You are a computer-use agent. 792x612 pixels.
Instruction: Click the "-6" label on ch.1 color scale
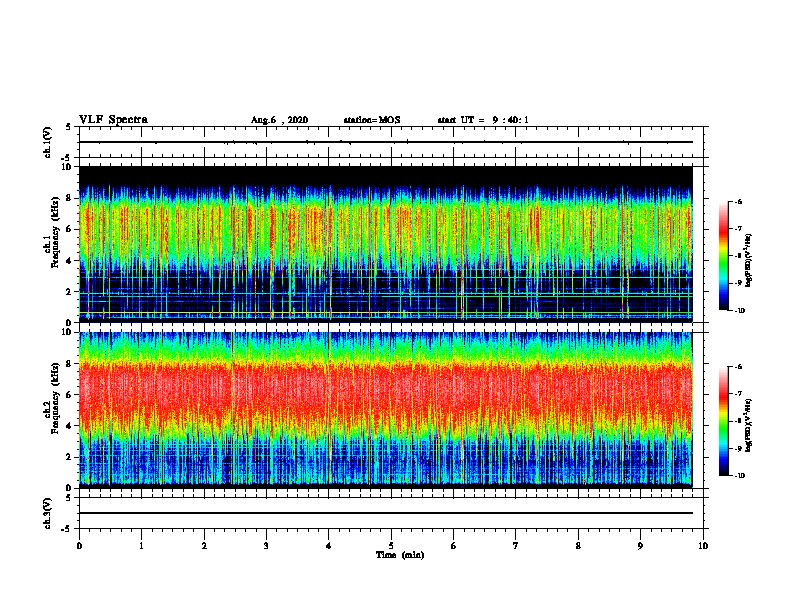738,202
